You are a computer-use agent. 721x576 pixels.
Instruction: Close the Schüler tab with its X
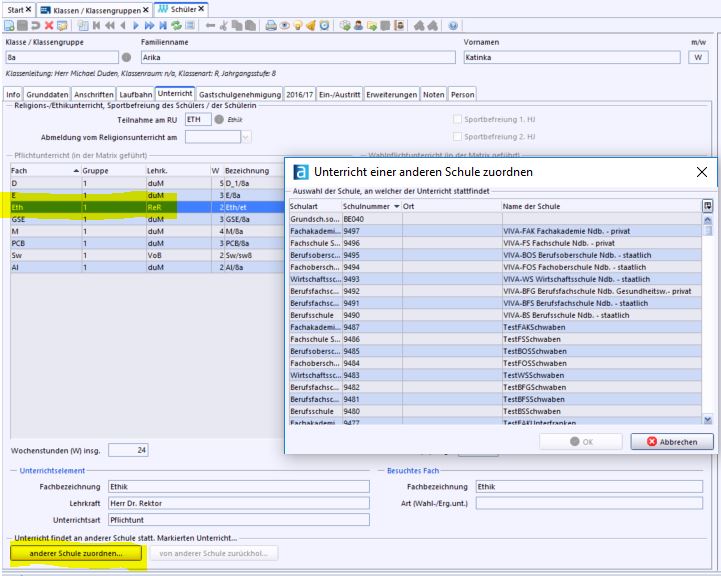click(201, 9)
